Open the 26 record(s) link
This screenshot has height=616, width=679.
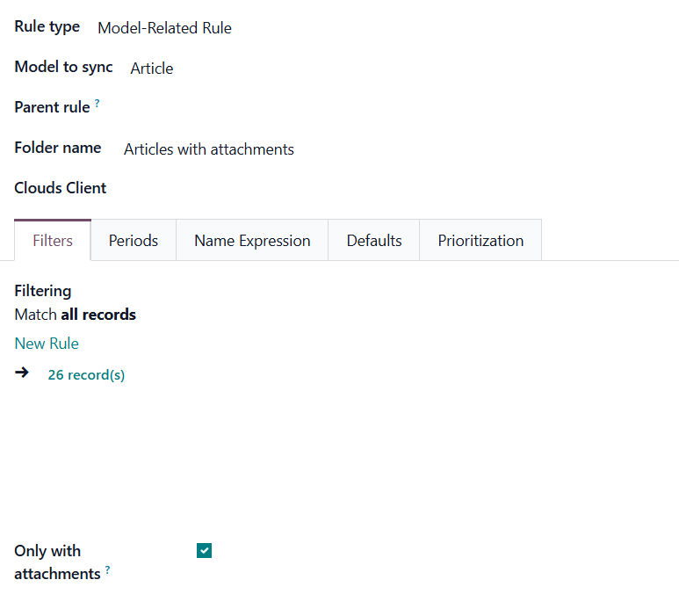click(86, 375)
